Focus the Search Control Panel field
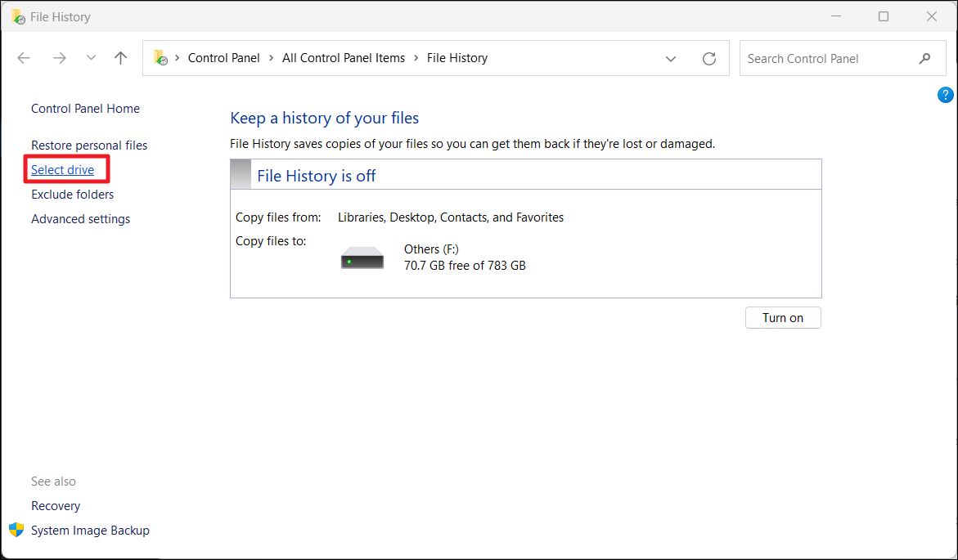Screen dimensions: 958x560 tap(826, 59)
